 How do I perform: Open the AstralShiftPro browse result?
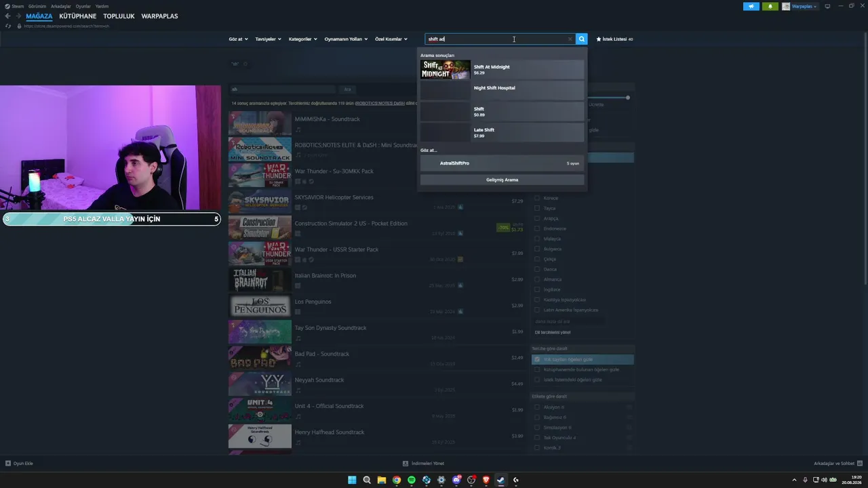tap(502, 163)
